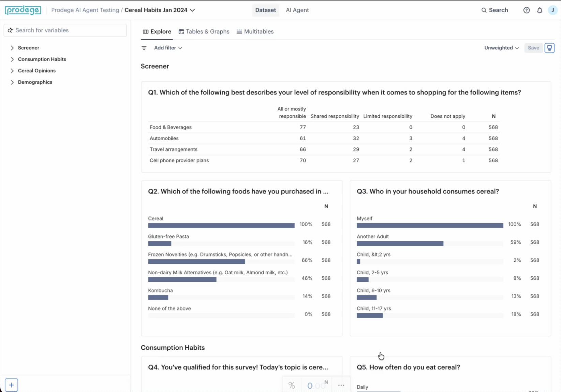Click the Prodege logo
This screenshot has width=561, height=392.
point(23,10)
